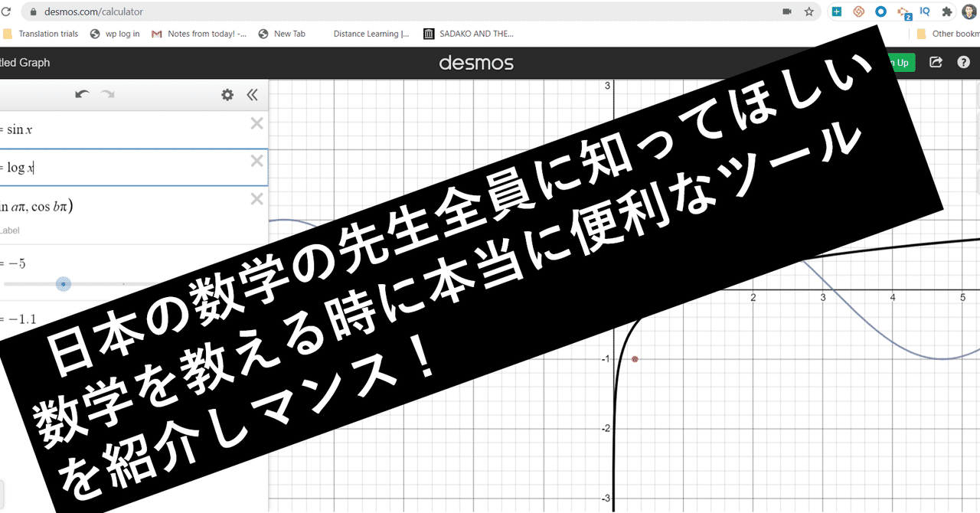The height and width of the screenshot is (513, 980).
Task: View site info via the lock icon
Action: click(x=32, y=11)
